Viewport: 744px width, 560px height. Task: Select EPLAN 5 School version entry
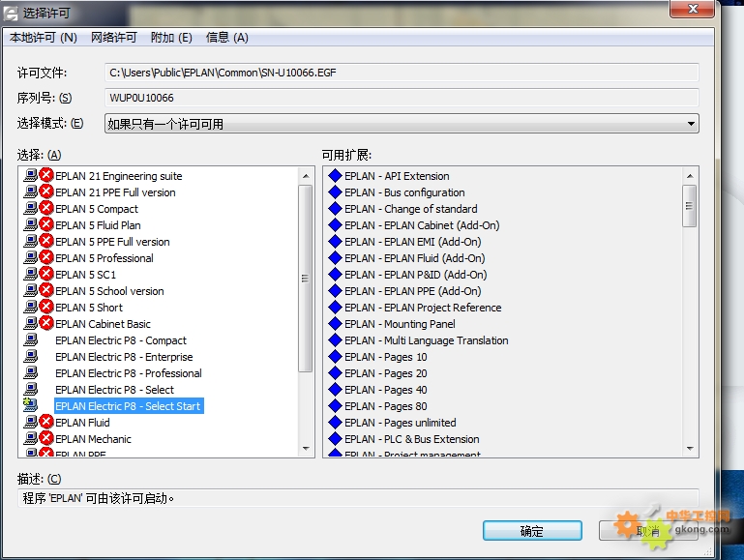[109, 291]
